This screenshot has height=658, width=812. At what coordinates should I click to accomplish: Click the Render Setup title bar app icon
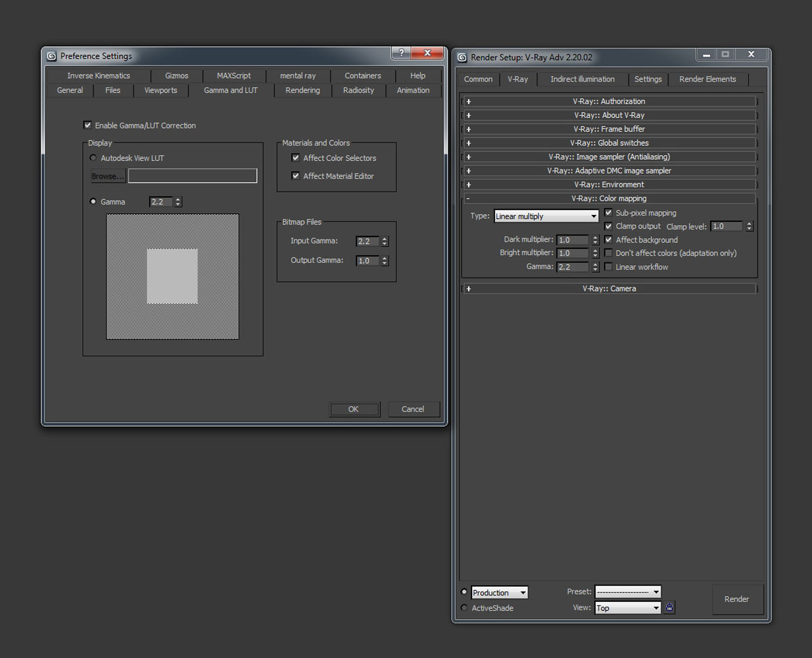tap(462, 57)
